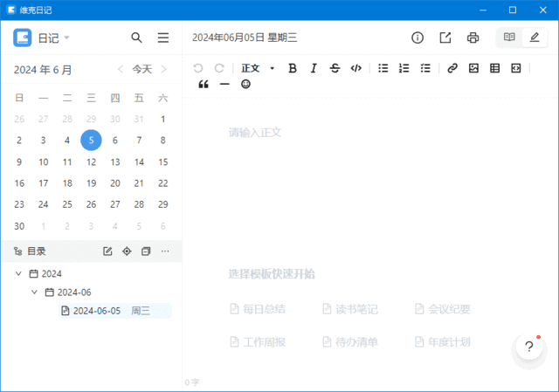559x392 pixels.
Task: Click the export/share icon
Action: coord(445,38)
